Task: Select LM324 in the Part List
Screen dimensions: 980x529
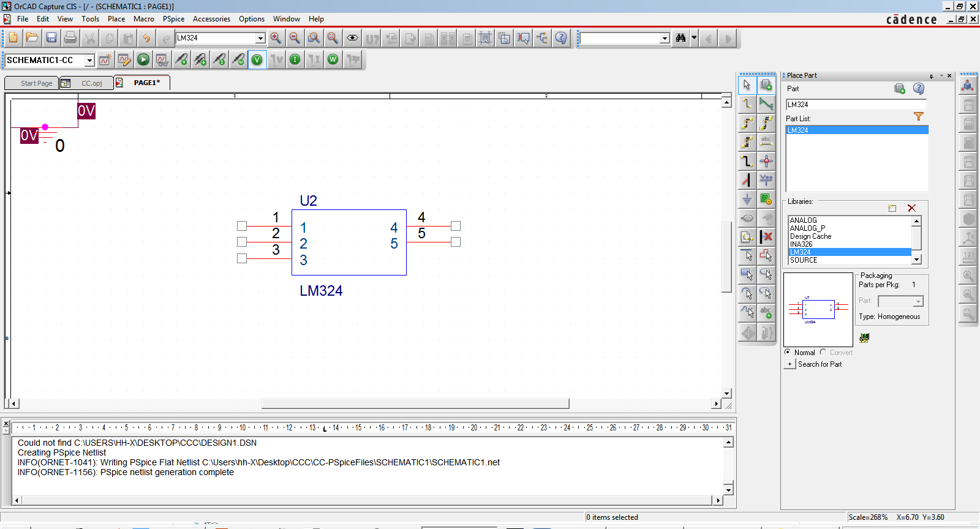Action: [857, 130]
